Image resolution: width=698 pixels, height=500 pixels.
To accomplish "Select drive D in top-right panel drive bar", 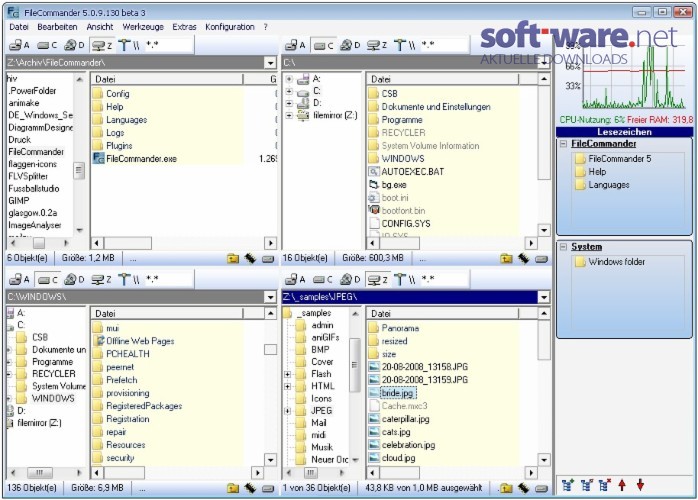I will 350,45.
